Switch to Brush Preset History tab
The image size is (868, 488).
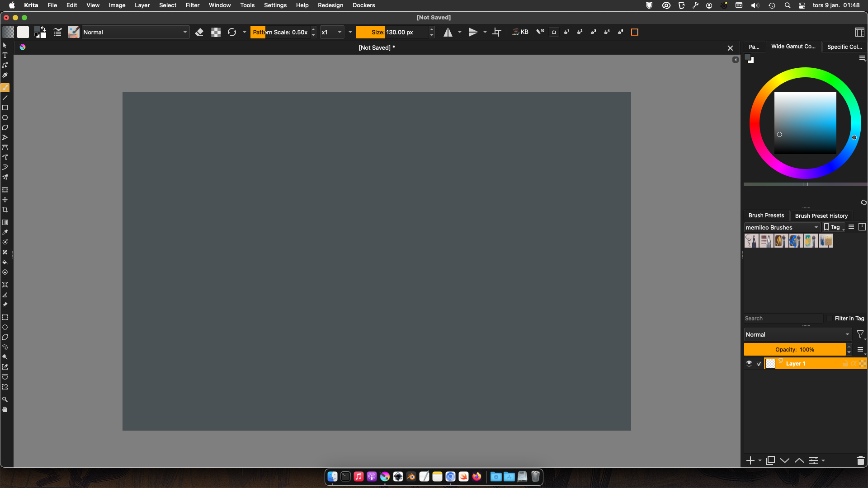(821, 216)
